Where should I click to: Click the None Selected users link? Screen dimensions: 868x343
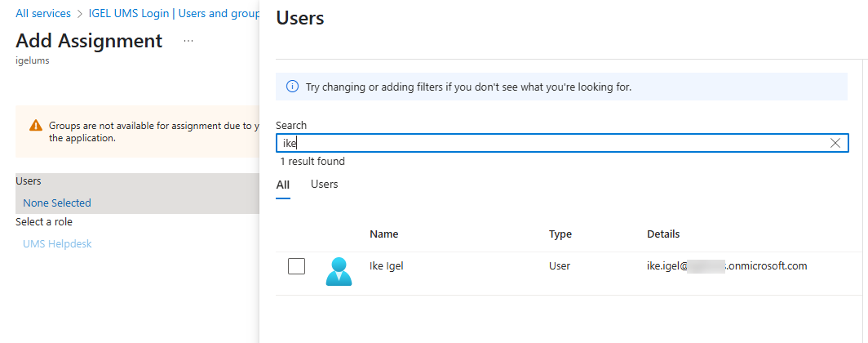(x=57, y=203)
